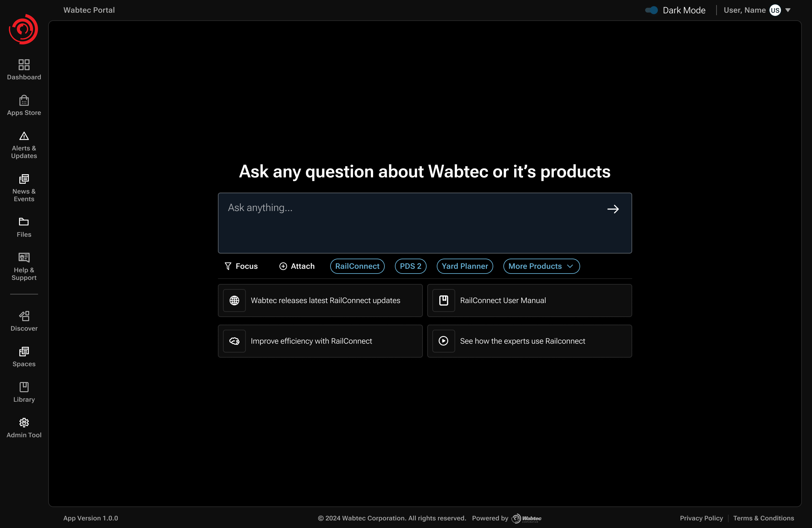Submit question with arrow icon
This screenshot has height=528, width=812.
coord(613,209)
